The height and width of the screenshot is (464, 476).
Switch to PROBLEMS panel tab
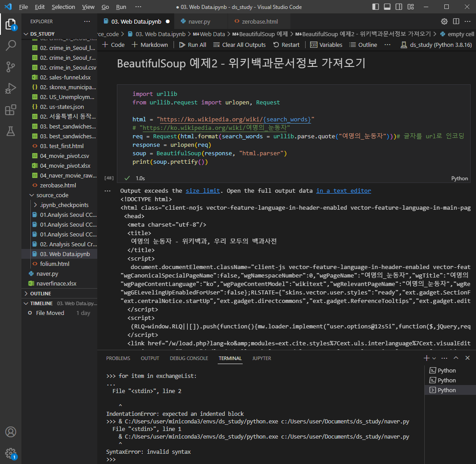pyautogui.click(x=118, y=358)
